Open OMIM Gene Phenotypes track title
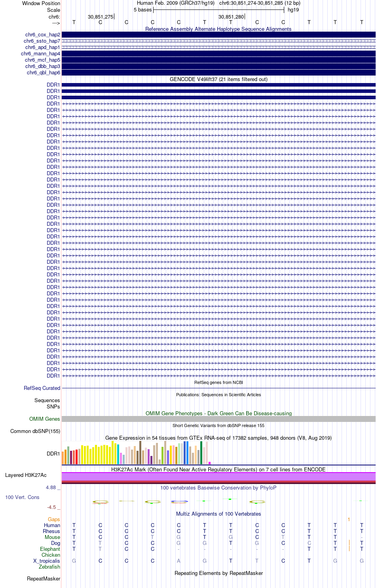376x588 pixels. [218, 414]
